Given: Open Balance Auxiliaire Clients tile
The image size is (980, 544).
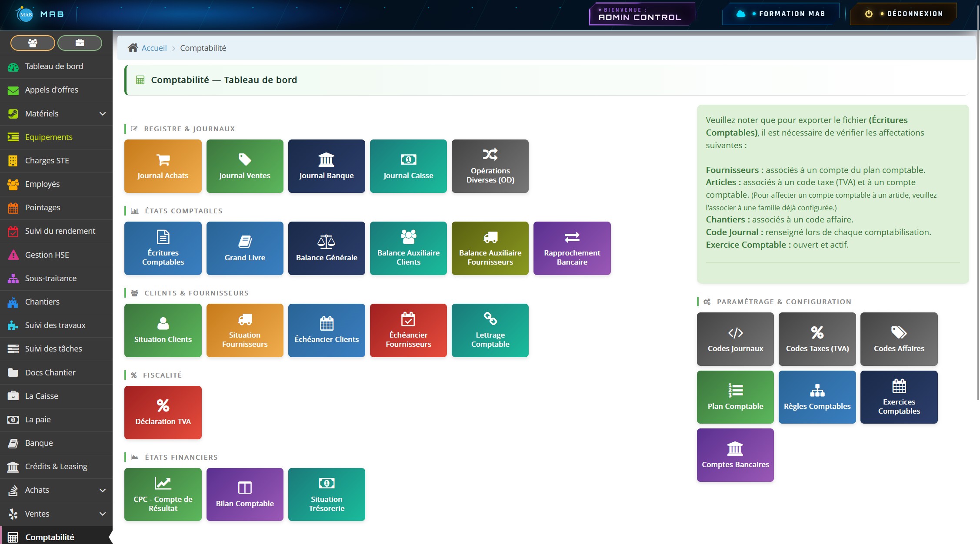Looking at the screenshot, I should tap(408, 248).
